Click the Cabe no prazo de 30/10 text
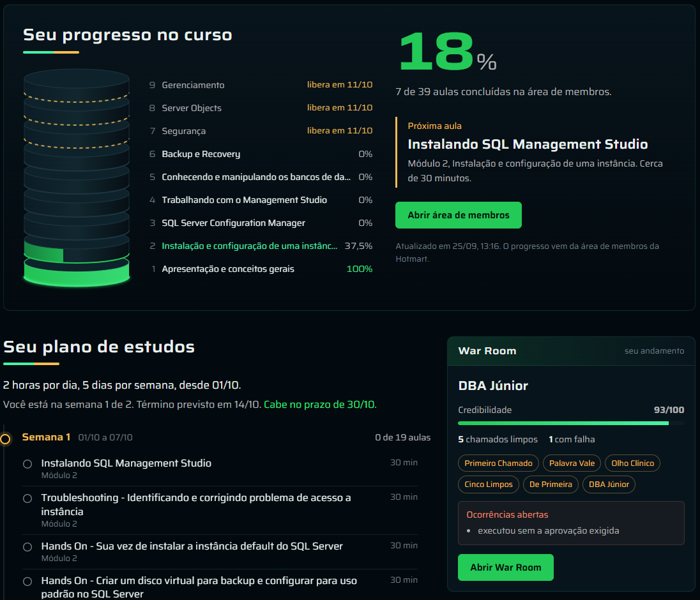Image resolution: width=700 pixels, height=600 pixels. [x=320, y=405]
